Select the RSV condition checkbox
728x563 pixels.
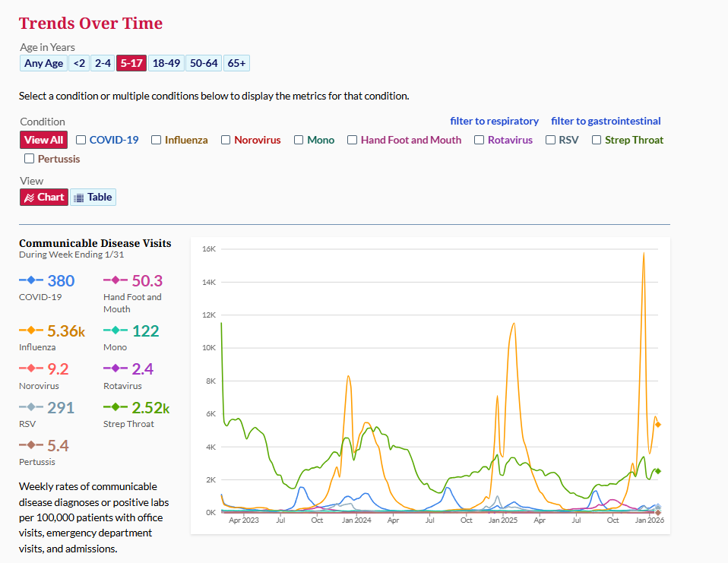(x=550, y=140)
